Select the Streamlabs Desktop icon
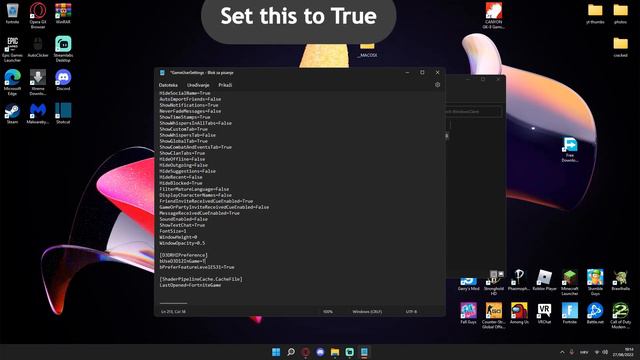This screenshot has width=640, height=360. click(63, 49)
